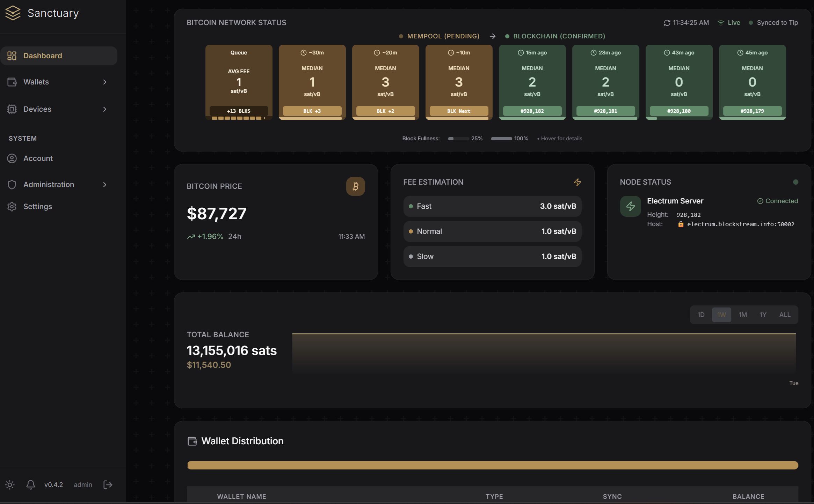Image resolution: width=814 pixels, height=504 pixels.
Task: Open confirmed block #928,181
Action: tap(606, 82)
